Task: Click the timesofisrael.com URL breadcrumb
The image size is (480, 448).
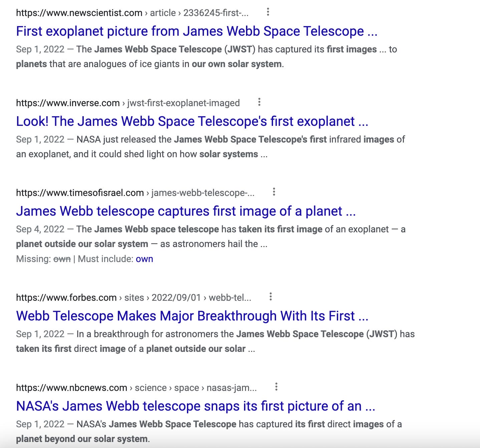Action: tap(135, 193)
